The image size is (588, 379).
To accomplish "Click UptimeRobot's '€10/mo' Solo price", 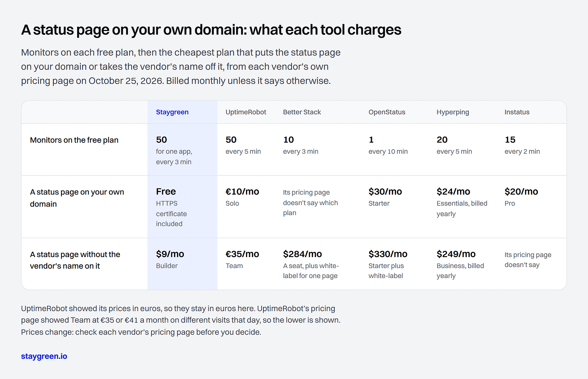I will coord(242,191).
